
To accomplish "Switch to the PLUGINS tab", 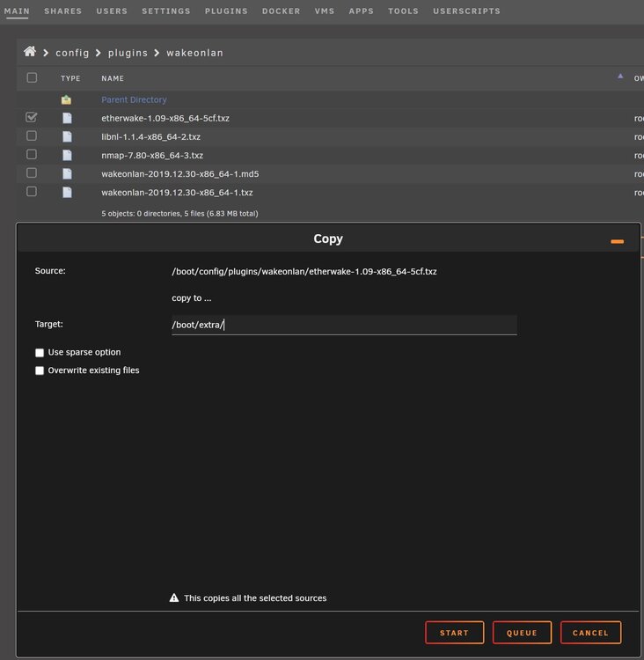I will [226, 11].
